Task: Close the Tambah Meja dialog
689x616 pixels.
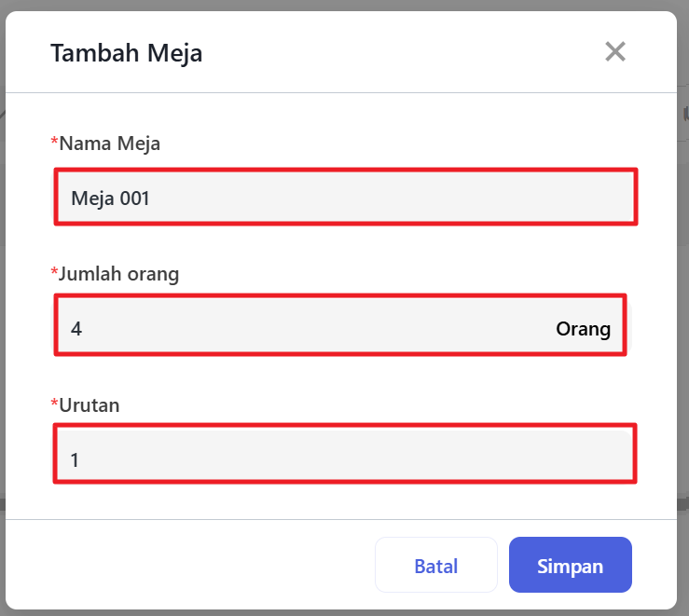Action: coord(614,51)
